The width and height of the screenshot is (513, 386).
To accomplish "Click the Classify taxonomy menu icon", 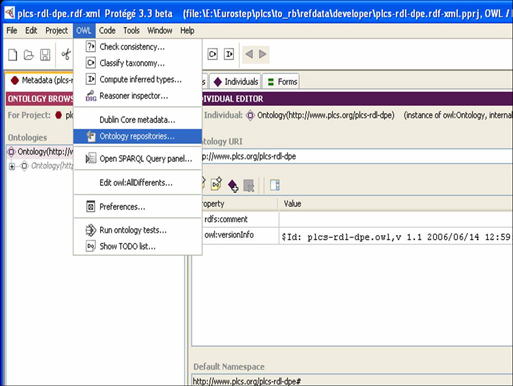I will click(90, 63).
